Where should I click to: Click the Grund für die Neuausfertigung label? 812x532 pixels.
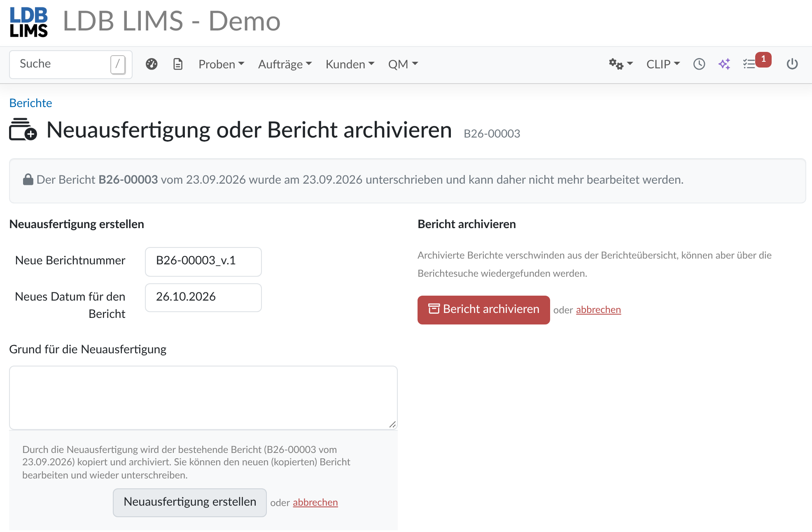[88, 350]
